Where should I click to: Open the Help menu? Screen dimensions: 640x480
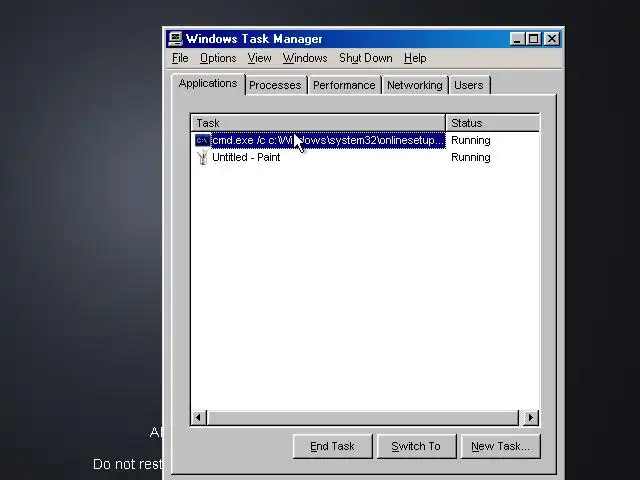pyautogui.click(x=415, y=58)
